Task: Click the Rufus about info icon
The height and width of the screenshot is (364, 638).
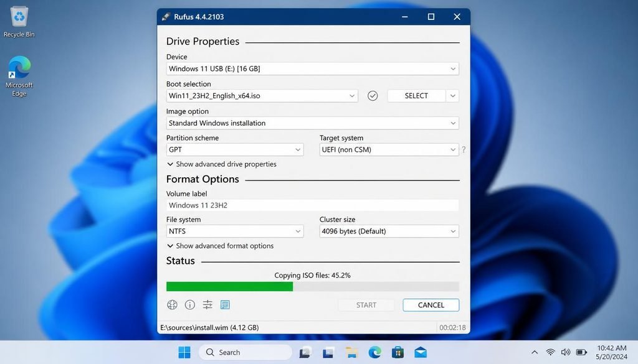Action: pos(189,305)
